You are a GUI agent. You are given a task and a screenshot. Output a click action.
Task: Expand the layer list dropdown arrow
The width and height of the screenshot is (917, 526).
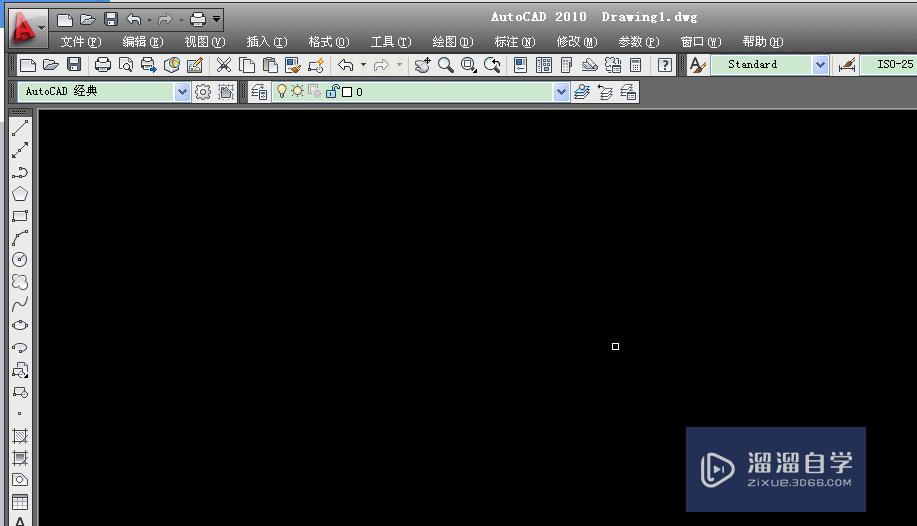point(561,92)
